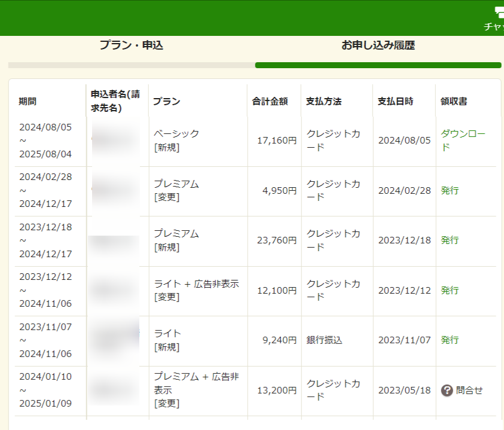The width and height of the screenshot is (504, 430).
Task: Click 発行 for the 23,760円 payment
Action: (x=450, y=240)
